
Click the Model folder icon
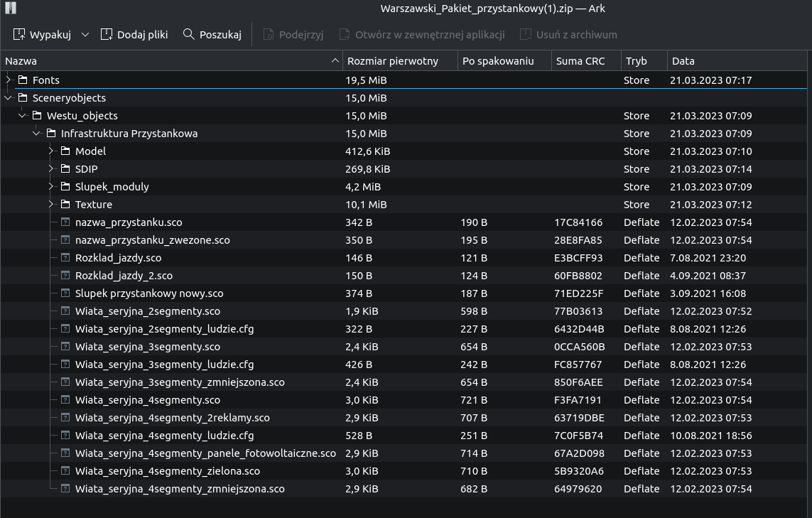65,151
